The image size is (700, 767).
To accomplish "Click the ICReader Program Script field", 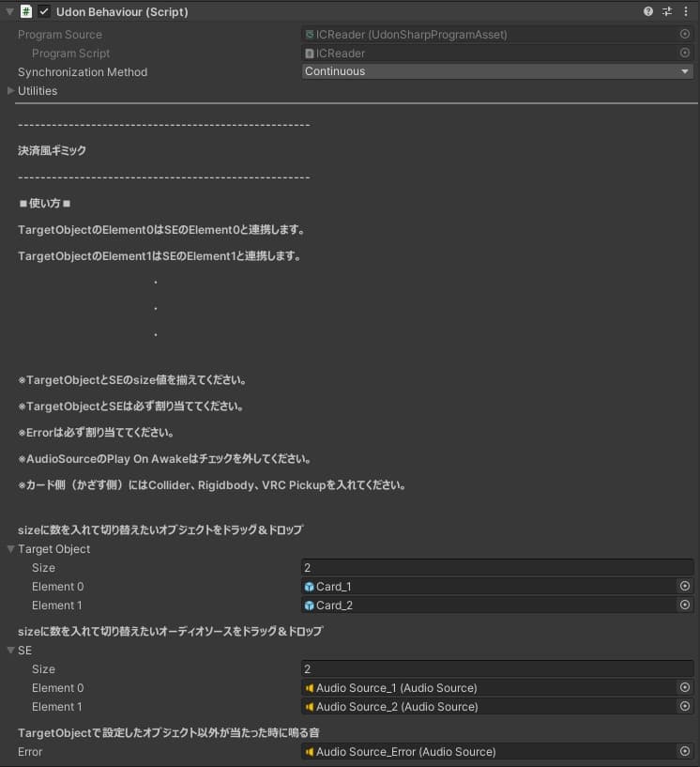I will point(488,54).
